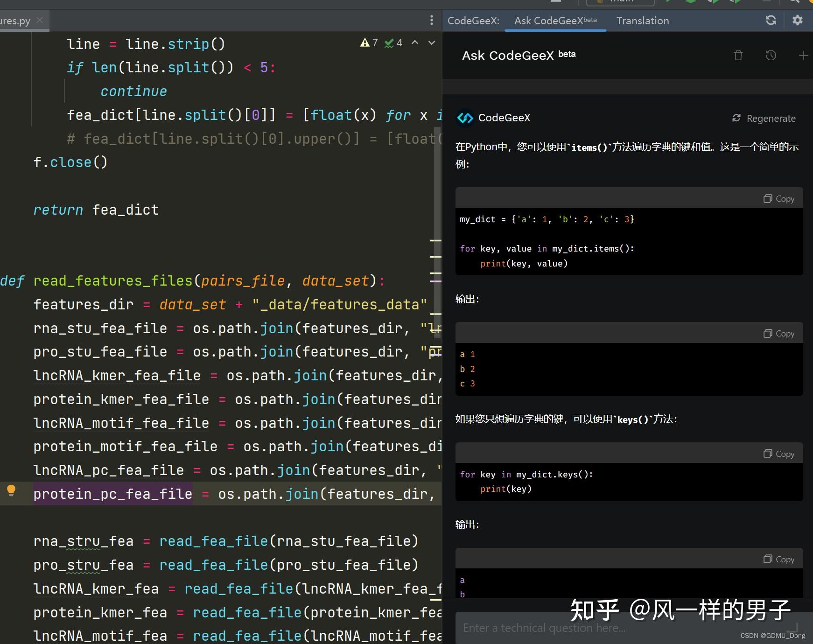Click the Regenerate button

[x=764, y=118]
